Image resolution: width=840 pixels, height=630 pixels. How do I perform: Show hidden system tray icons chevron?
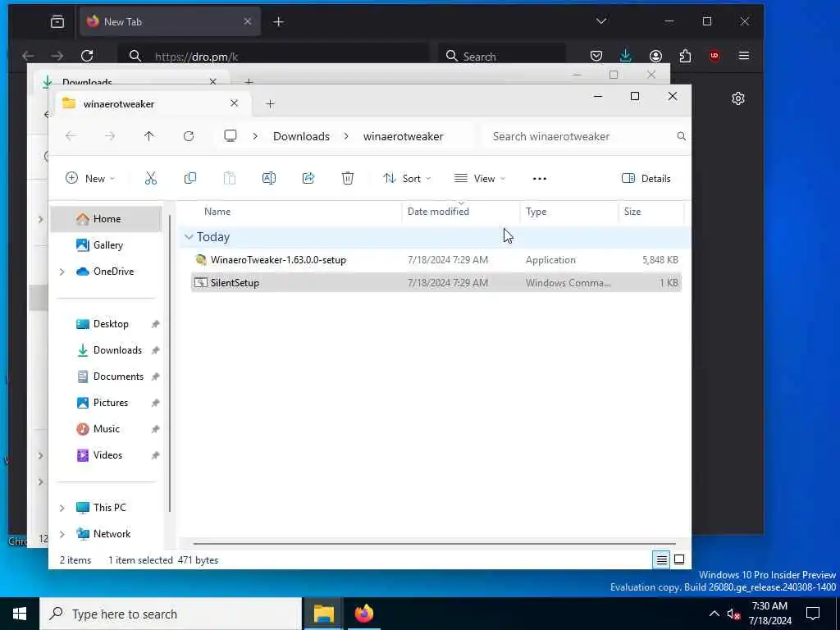(714, 614)
